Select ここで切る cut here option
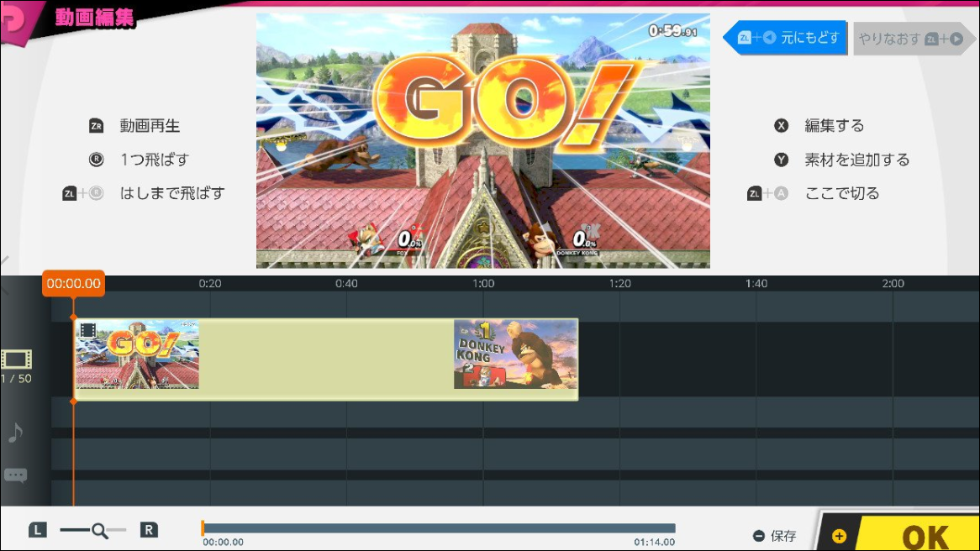 point(842,194)
